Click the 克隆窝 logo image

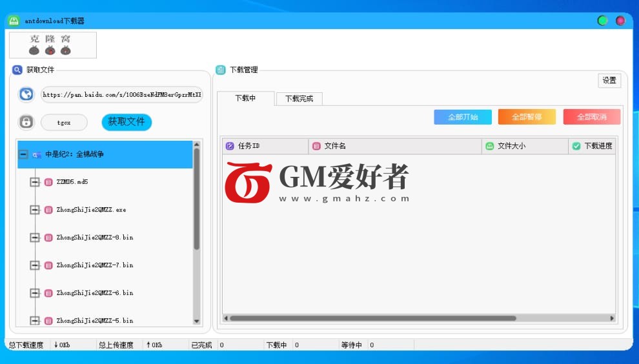(53, 45)
